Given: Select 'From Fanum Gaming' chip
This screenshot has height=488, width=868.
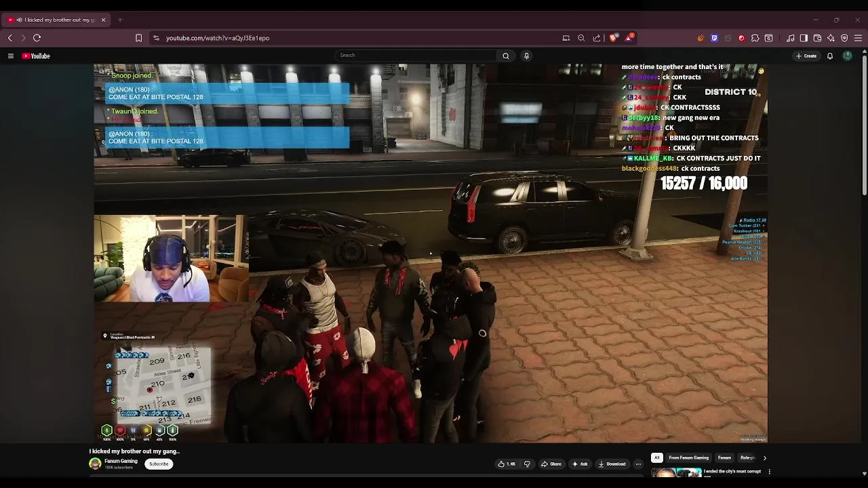Looking at the screenshot, I should pos(688,457).
